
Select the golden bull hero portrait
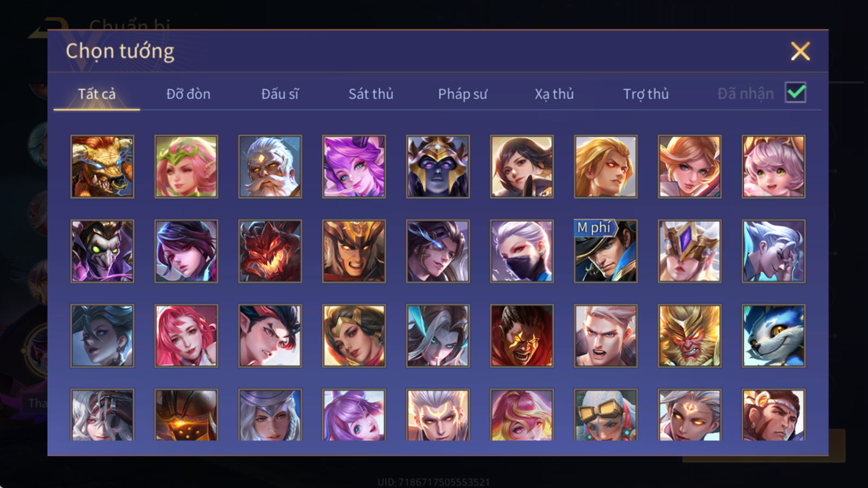click(x=102, y=166)
